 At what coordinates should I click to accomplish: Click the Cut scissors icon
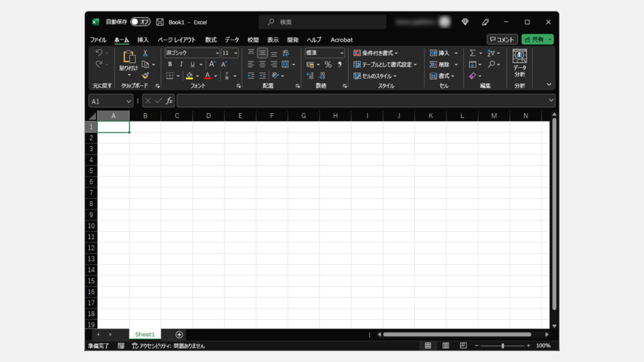(x=145, y=53)
